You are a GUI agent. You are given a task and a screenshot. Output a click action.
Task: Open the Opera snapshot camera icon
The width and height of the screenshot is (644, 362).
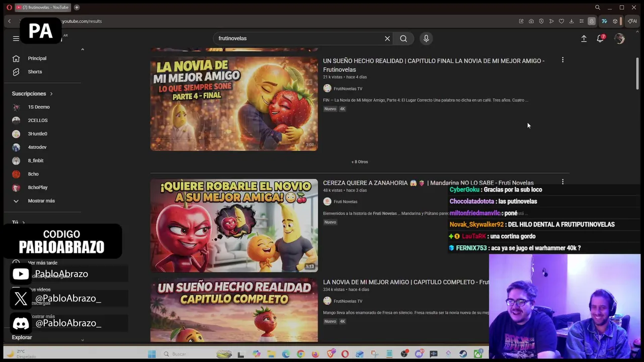pyautogui.click(x=531, y=21)
